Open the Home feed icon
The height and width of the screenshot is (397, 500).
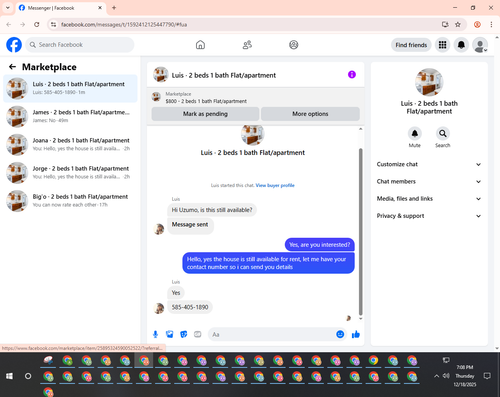(x=200, y=45)
